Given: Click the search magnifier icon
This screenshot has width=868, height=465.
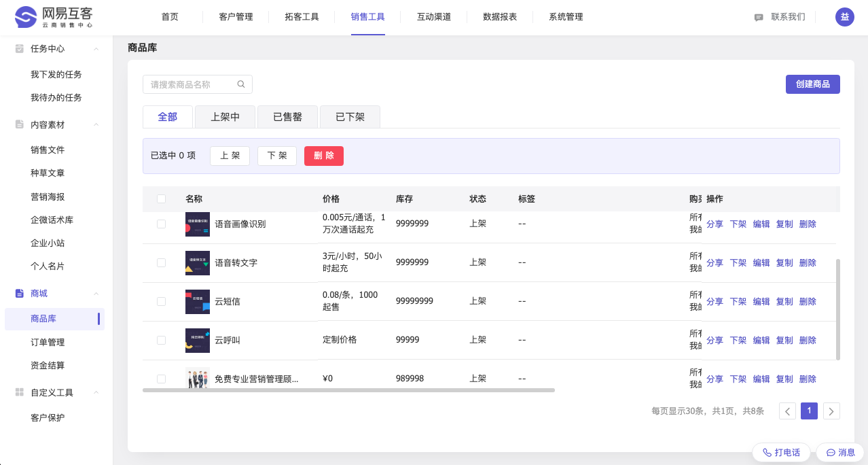Looking at the screenshot, I should (x=241, y=84).
